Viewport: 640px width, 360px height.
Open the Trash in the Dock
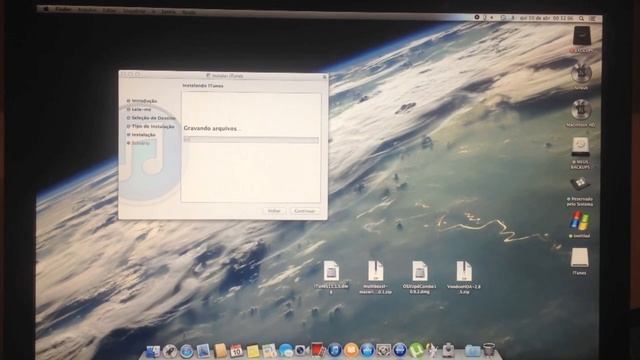(489, 350)
